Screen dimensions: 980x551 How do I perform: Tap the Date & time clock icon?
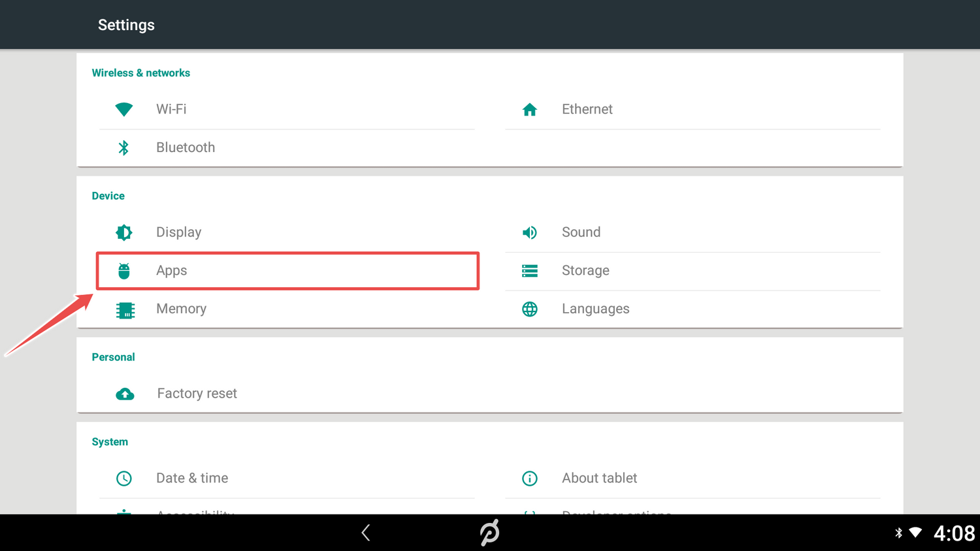(123, 479)
